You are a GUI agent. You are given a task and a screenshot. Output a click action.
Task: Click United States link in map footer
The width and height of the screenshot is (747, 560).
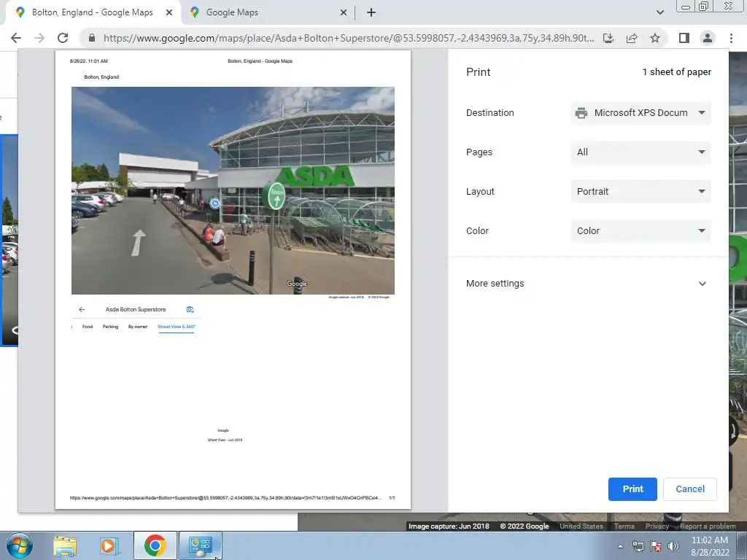coord(581,526)
